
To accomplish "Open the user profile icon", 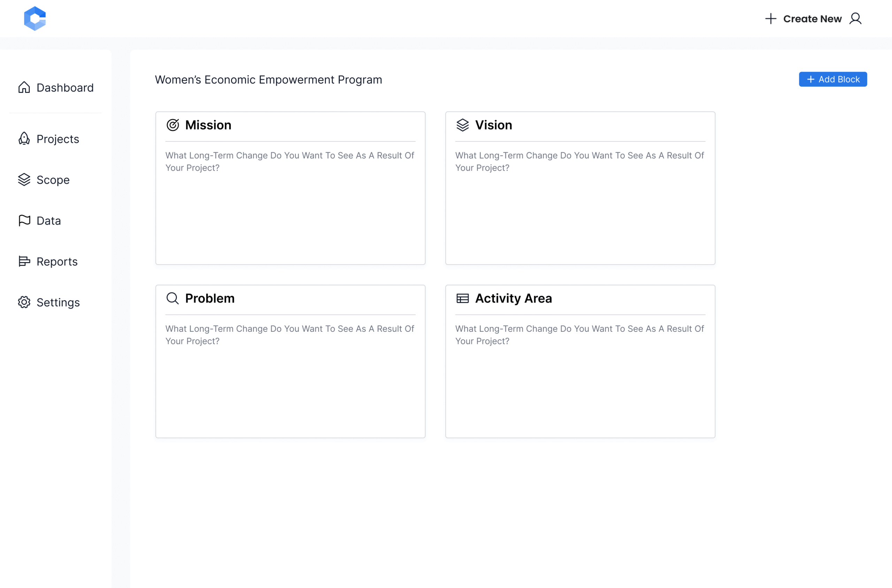I will pos(855,18).
